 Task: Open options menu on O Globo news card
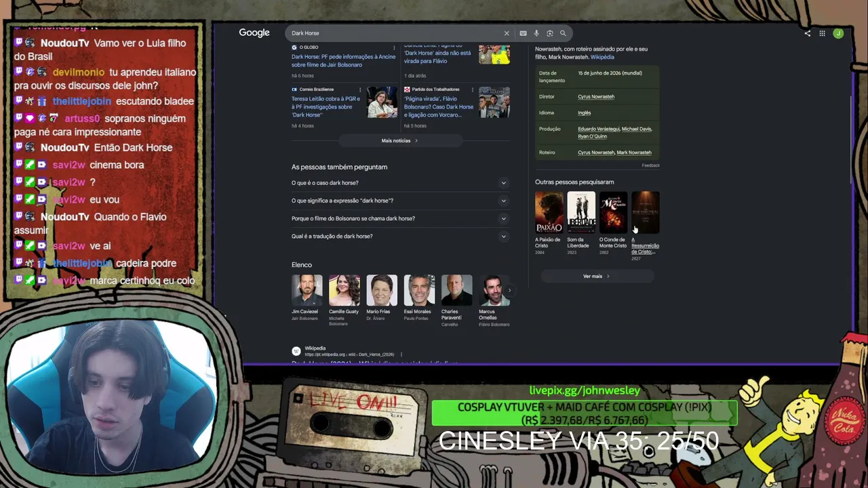(x=394, y=47)
